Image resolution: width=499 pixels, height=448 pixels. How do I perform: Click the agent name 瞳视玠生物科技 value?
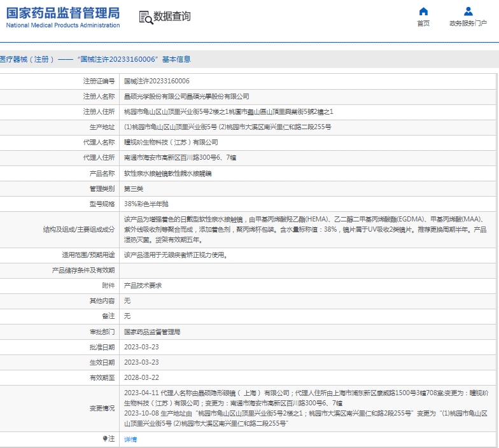[171, 143]
